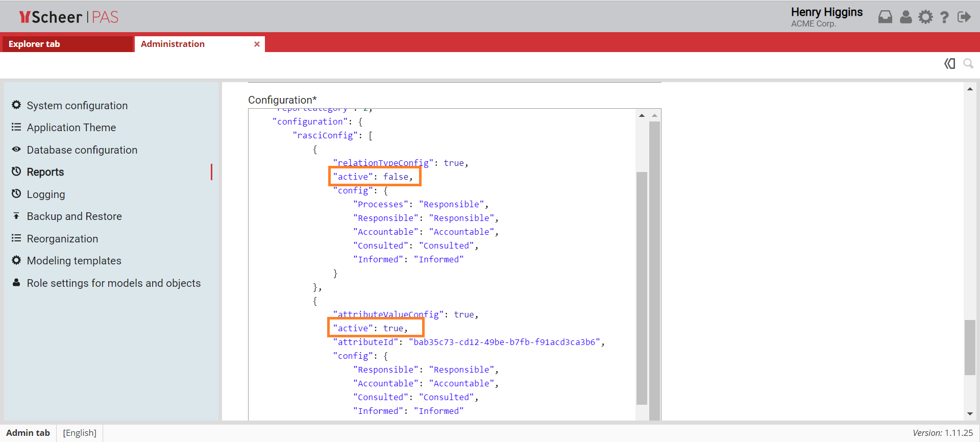Screen dimensions: 980x443
Task: Select Logging in sidebar
Action: [45, 194]
